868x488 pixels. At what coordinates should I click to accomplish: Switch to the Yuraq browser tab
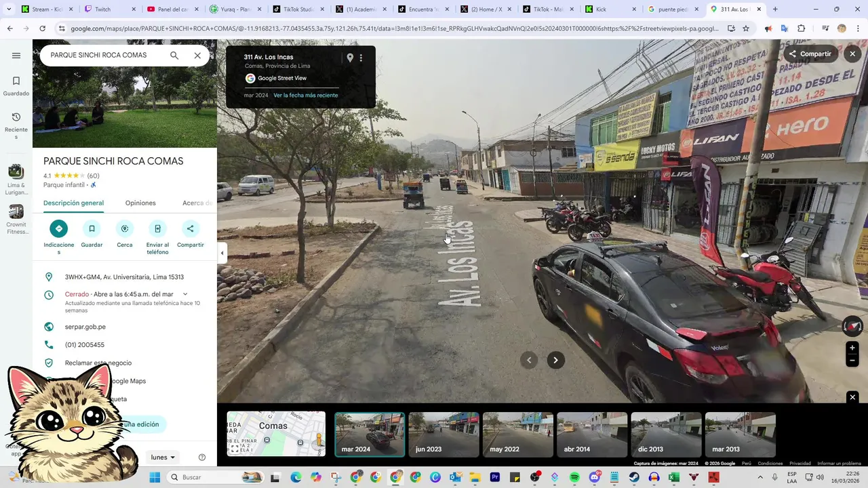235,9
